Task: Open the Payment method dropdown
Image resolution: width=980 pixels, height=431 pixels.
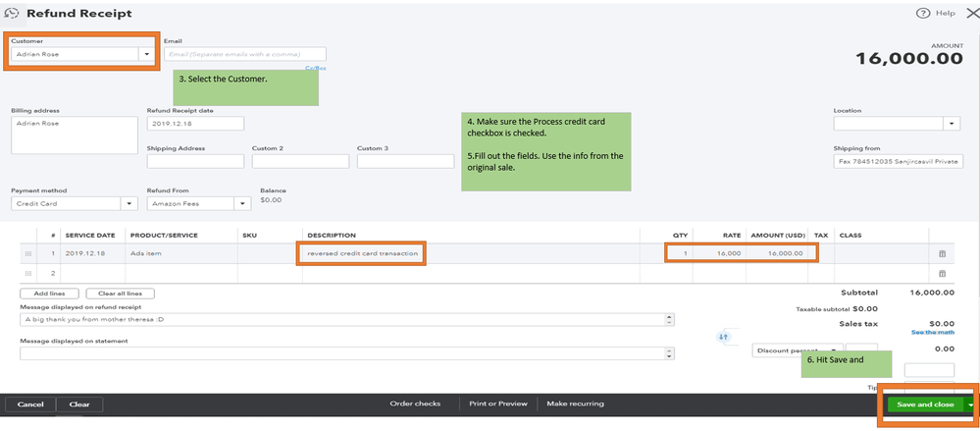Action: (x=128, y=204)
